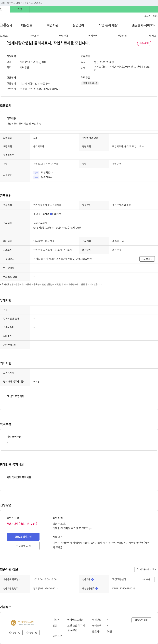Click the 국민연금, 고용보험, 산재보험, 건강보험 text
Viewport: 158px width, 644px height.
[53, 250]
